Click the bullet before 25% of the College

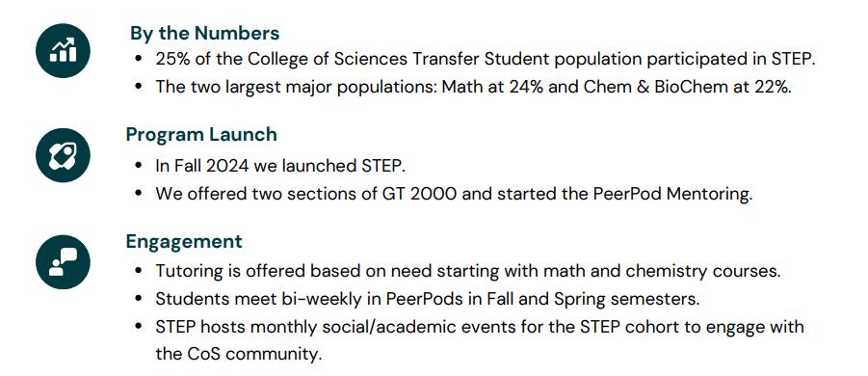click(139, 60)
